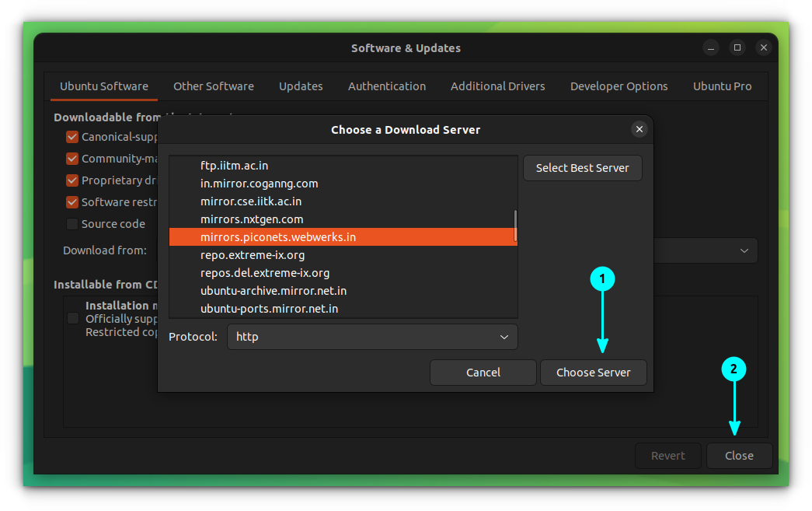The height and width of the screenshot is (511, 812).
Task: Click Select Best Server
Action: coord(582,167)
